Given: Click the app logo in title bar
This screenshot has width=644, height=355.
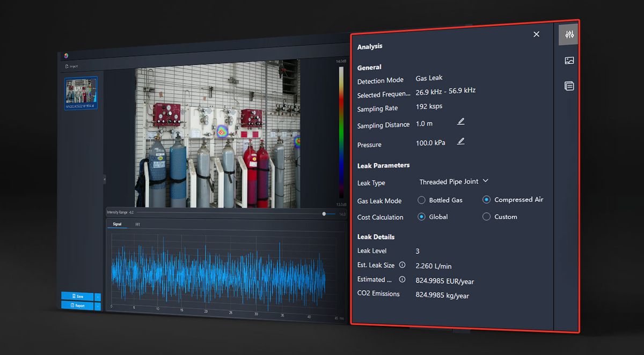Looking at the screenshot, I should tap(66, 55).
